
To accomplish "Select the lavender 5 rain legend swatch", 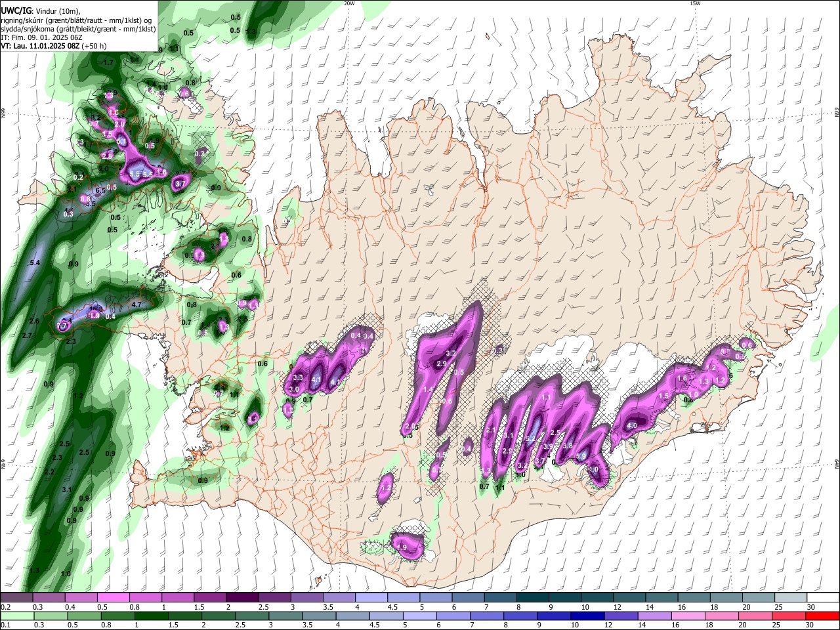I will 419,616.
